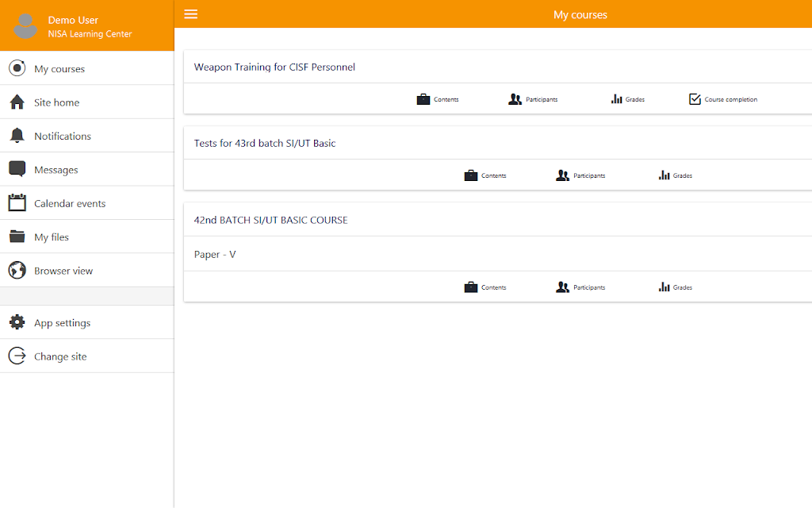Open My courses in sidebar menu

point(87,68)
